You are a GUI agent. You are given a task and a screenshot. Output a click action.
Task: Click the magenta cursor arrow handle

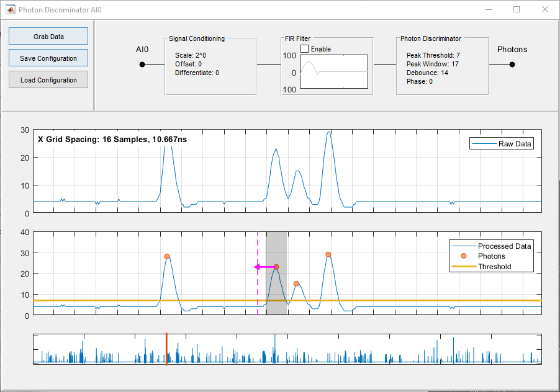tap(257, 267)
